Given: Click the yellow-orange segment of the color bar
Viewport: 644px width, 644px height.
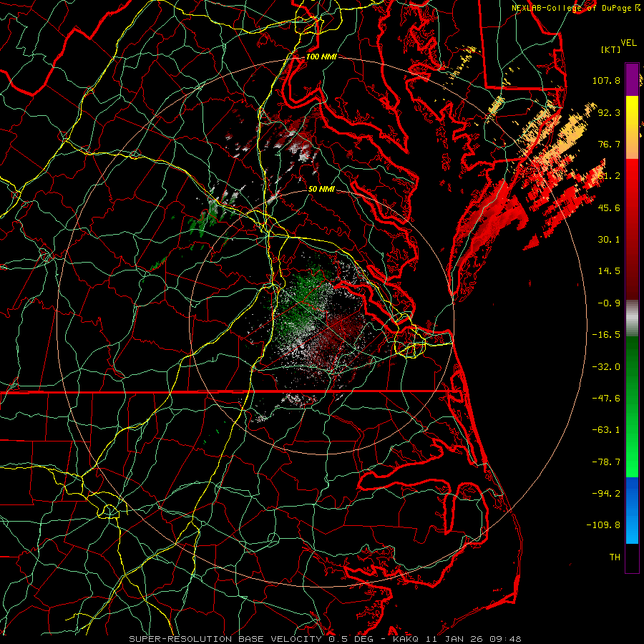Looking at the screenshot, I should pos(632,127).
